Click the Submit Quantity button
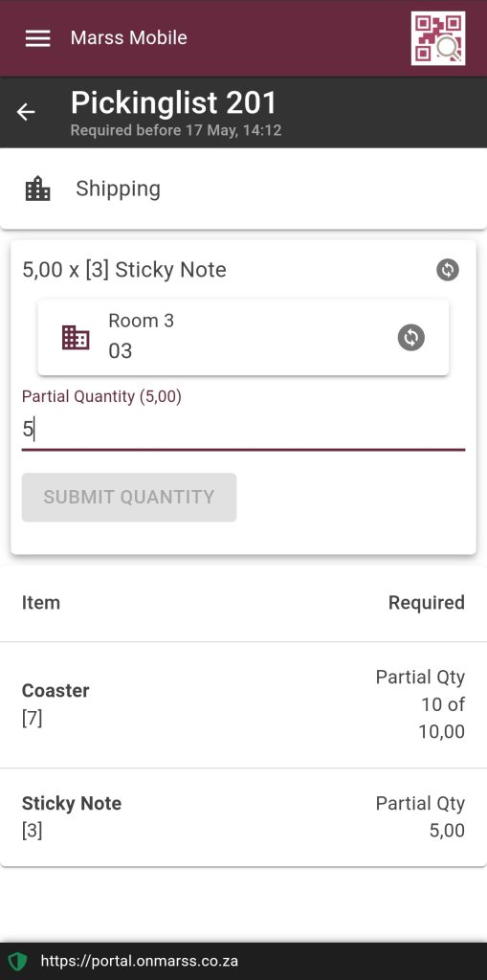This screenshot has height=980, width=487. coord(129,498)
